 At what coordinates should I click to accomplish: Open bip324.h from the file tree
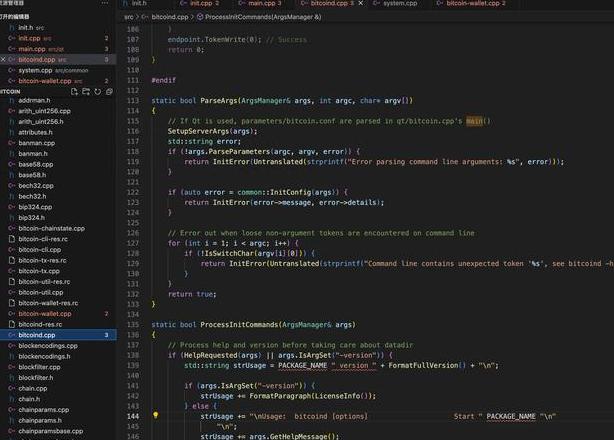tap(58, 218)
